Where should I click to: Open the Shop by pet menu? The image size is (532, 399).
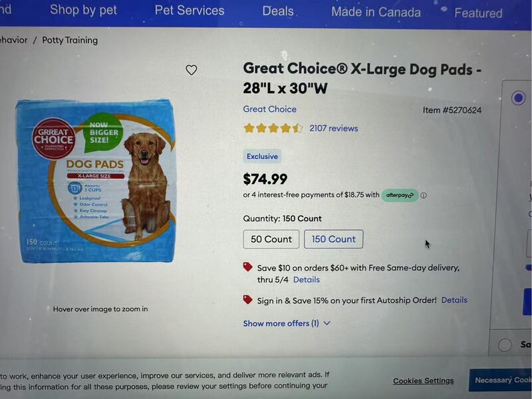tap(83, 10)
